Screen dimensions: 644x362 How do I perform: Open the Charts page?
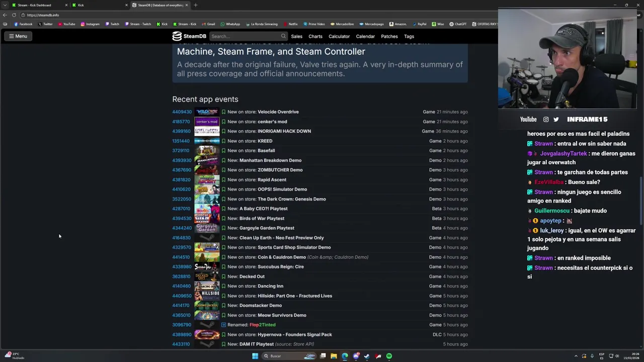pos(315,36)
